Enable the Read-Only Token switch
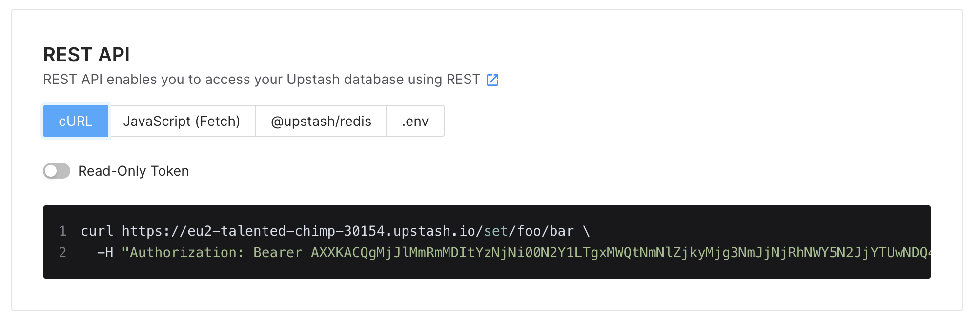 pyautogui.click(x=57, y=171)
